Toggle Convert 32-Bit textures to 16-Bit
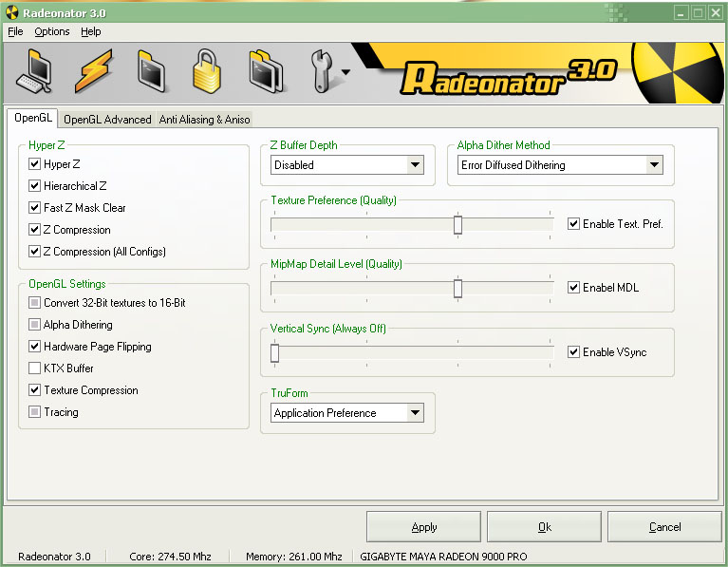Screen dimensions: 728x567 (x=34, y=303)
